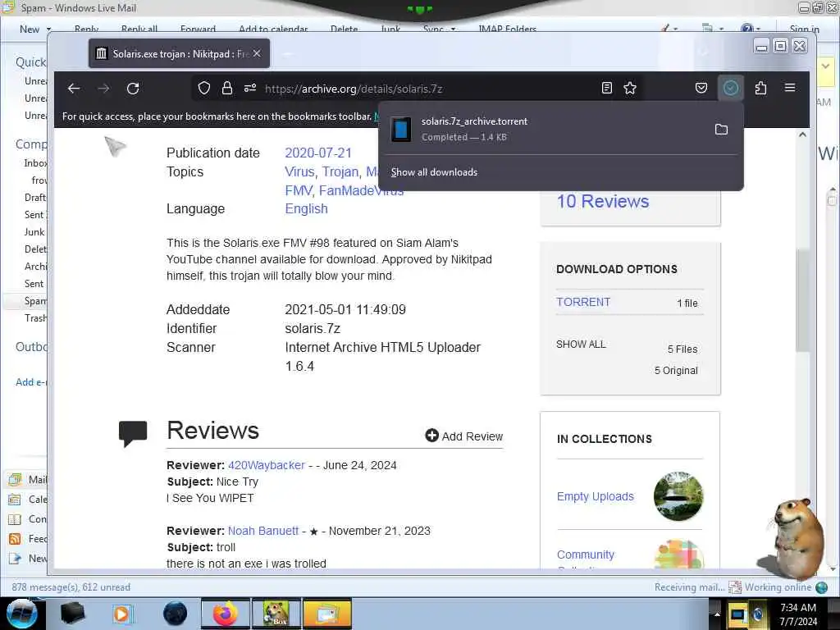Reload the archive.org page
840x630 pixels.
pyautogui.click(x=133, y=89)
